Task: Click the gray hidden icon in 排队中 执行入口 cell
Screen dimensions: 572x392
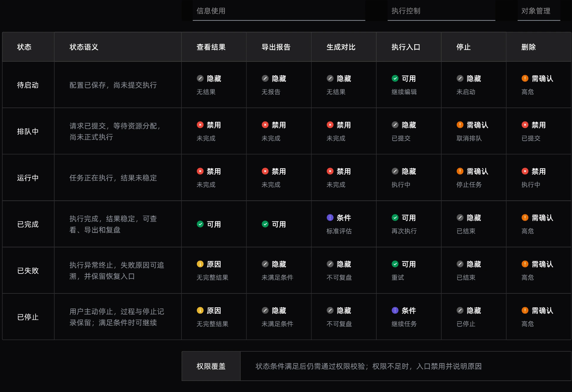Action: [395, 125]
